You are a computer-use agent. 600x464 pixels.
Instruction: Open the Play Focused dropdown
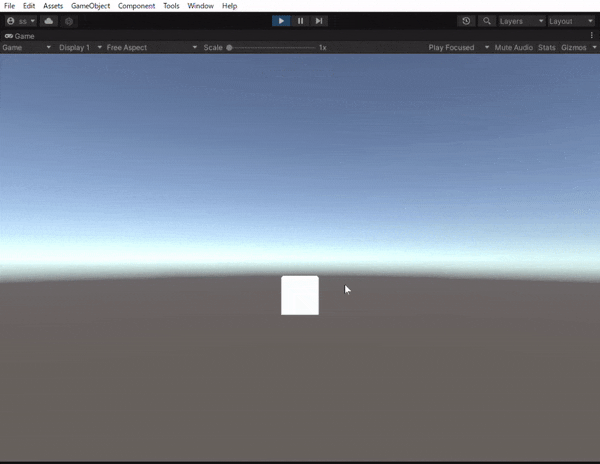(458, 47)
